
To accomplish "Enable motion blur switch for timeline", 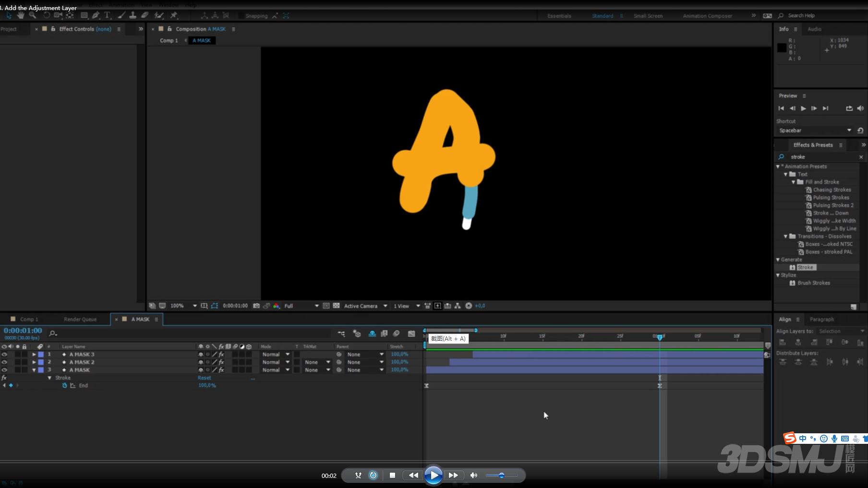I will point(397,333).
